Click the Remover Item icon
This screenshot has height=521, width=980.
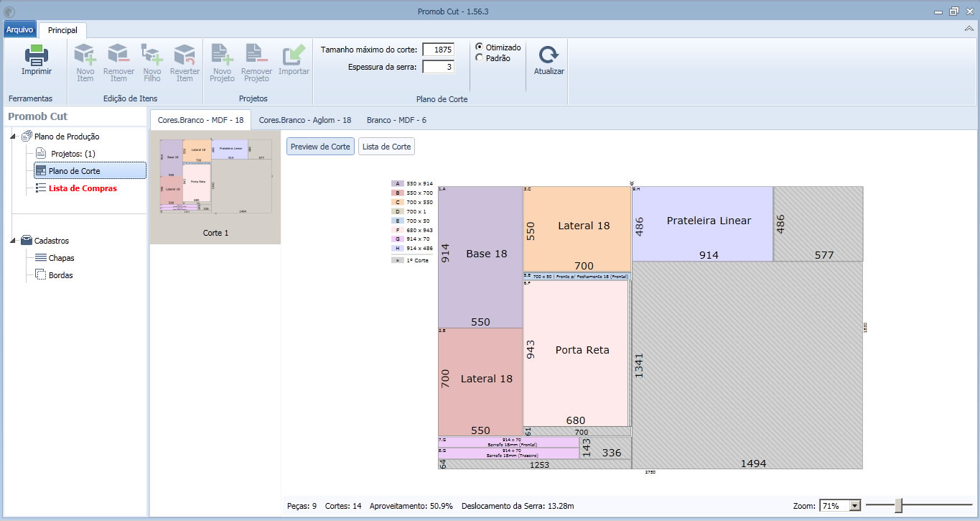(118, 55)
